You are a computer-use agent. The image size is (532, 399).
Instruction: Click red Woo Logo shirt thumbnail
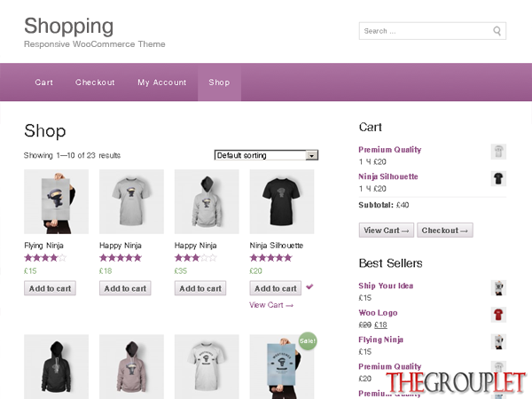(498, 315)
